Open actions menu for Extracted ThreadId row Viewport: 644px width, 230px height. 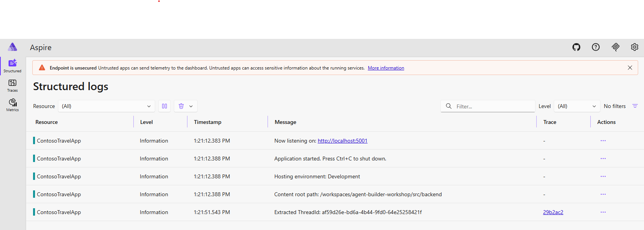click(x=603, y=212)
